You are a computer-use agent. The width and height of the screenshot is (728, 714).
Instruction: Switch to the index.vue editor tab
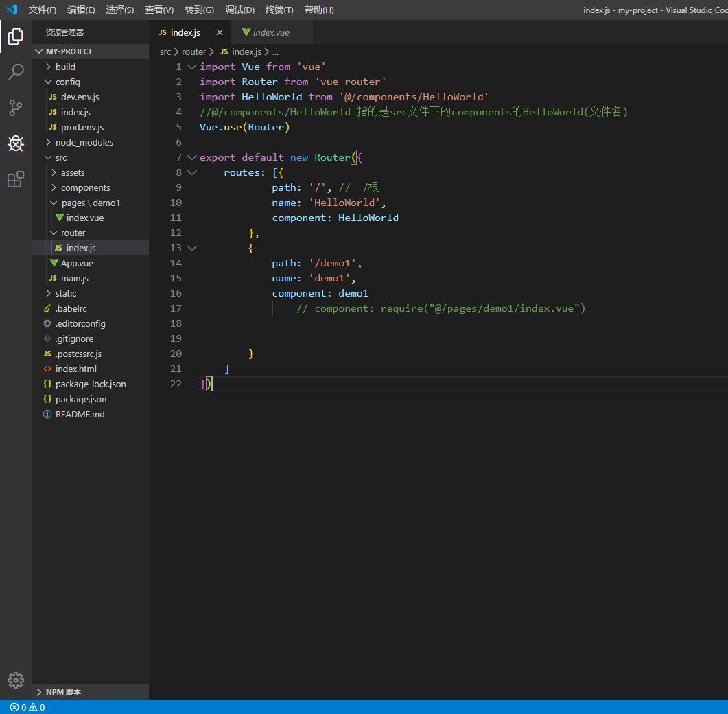point(271,32)
